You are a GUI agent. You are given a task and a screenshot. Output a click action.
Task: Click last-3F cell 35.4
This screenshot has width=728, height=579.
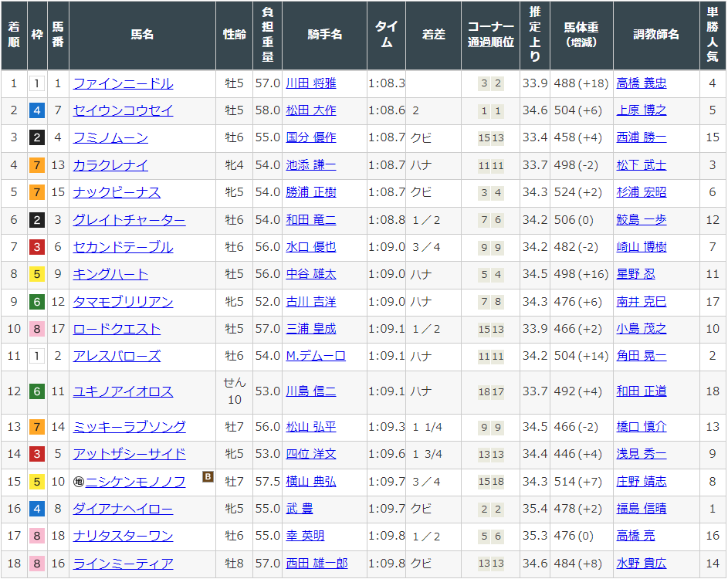pos(535,509)
